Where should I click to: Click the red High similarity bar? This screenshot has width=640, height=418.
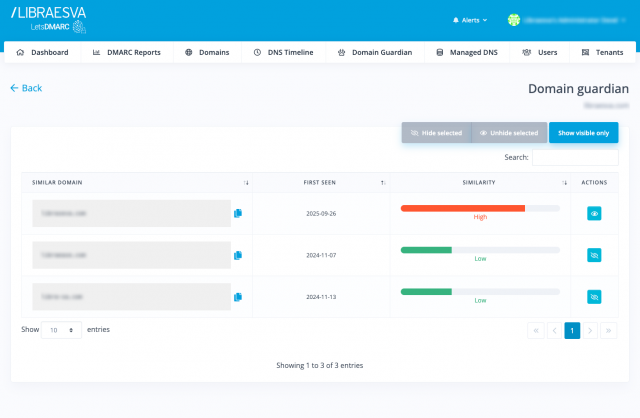tap(462, 208)
